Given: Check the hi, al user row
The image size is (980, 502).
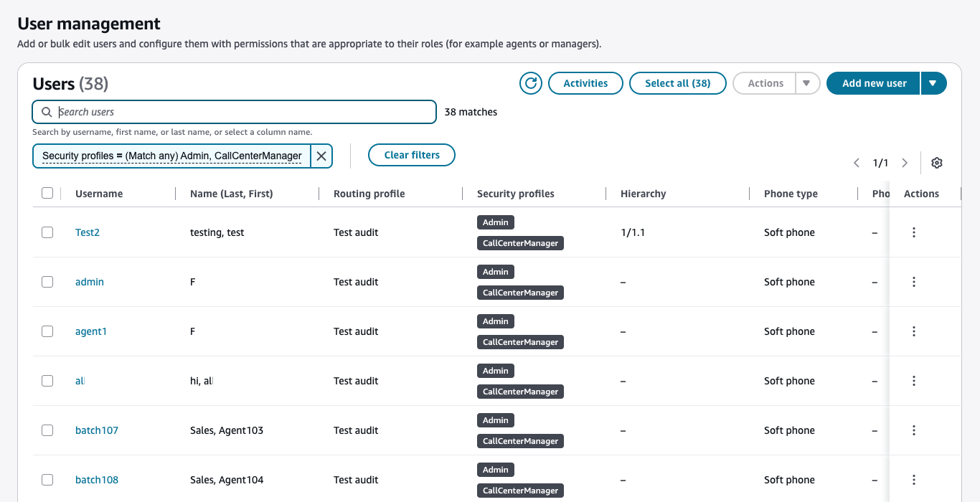Looking at the screenshot, I should coord(47,381).
